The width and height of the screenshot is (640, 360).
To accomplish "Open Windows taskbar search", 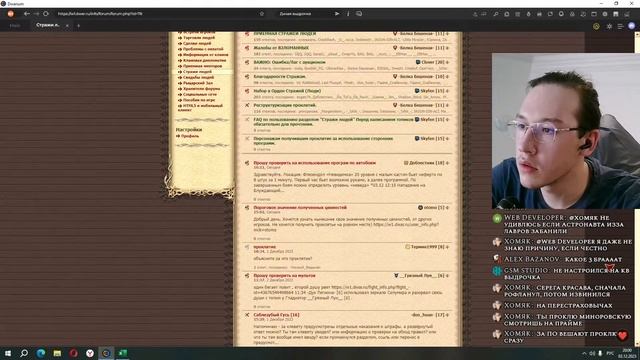I will [24, 353].
